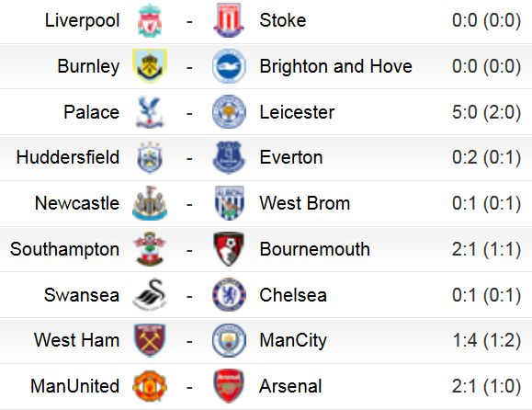Click the Stoke club crest

(229, 20)
